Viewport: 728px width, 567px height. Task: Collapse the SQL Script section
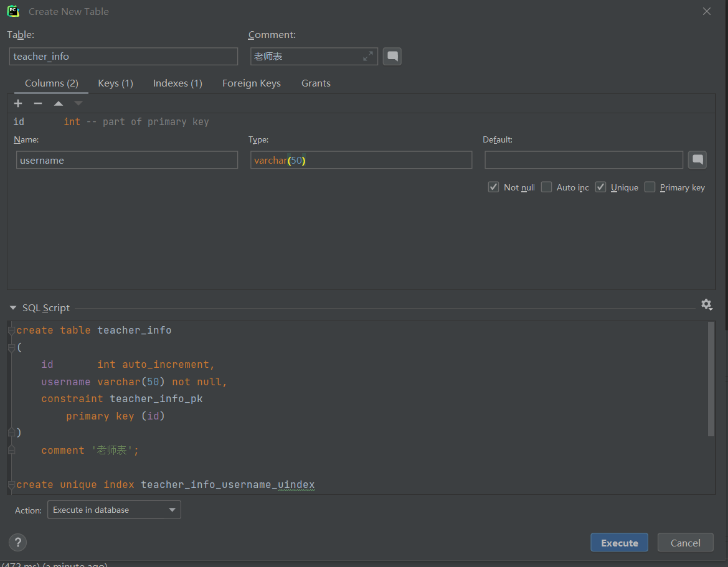coord(13,308)
